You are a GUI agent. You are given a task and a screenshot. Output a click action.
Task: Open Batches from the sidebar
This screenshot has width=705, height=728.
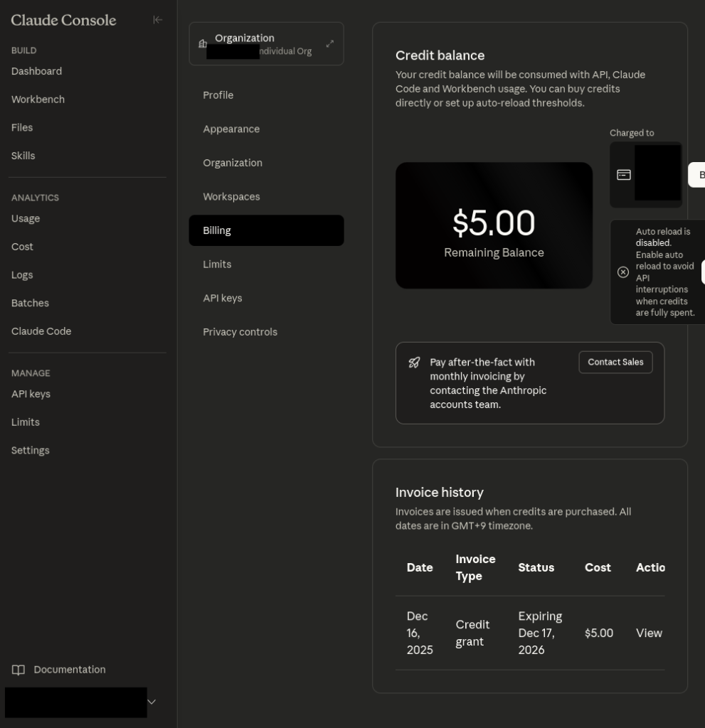coord(30,303)
